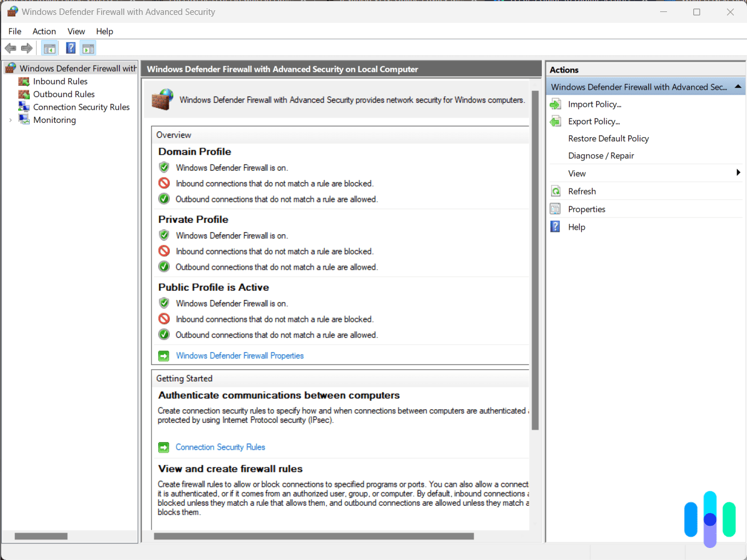This screenshot has height=560, width=747.
Task: Click the blue Help toolbar icon
Action: pos(70,48)
